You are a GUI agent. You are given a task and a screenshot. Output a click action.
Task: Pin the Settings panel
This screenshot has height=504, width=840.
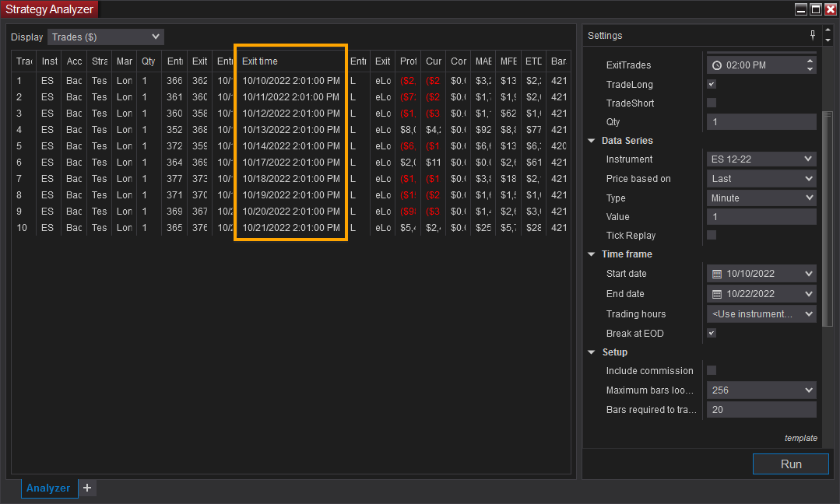point(813,35)
